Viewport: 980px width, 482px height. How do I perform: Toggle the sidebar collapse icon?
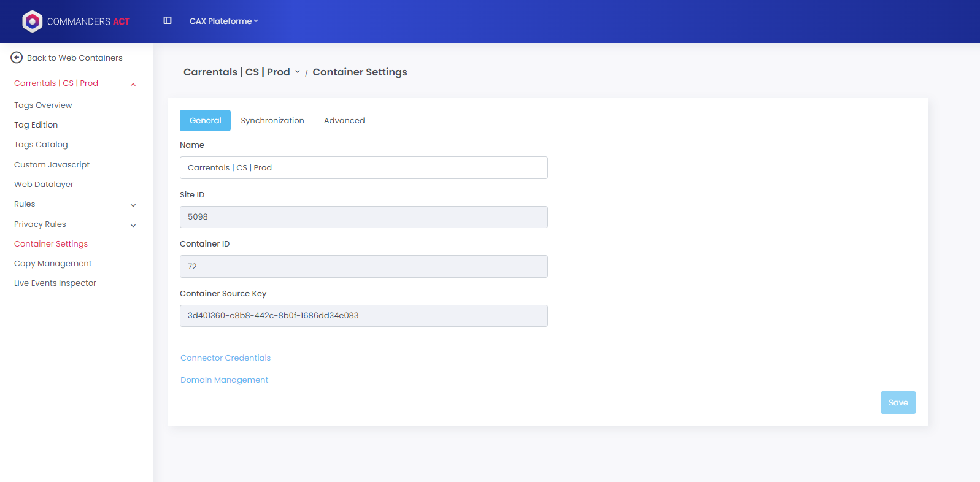coord(168,21)
